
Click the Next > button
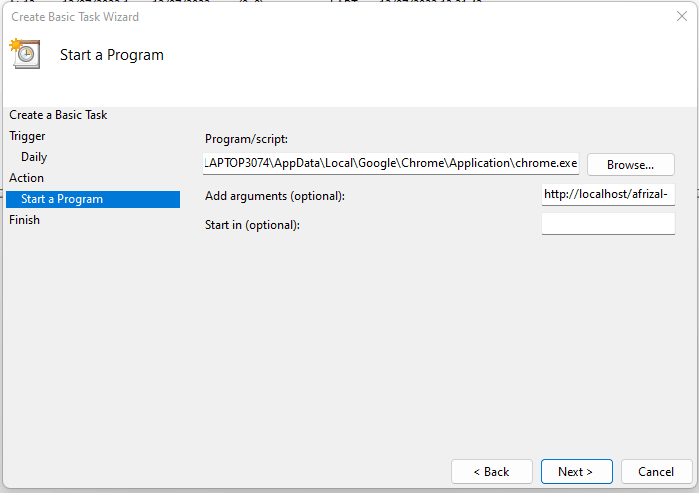coord(576,472)
